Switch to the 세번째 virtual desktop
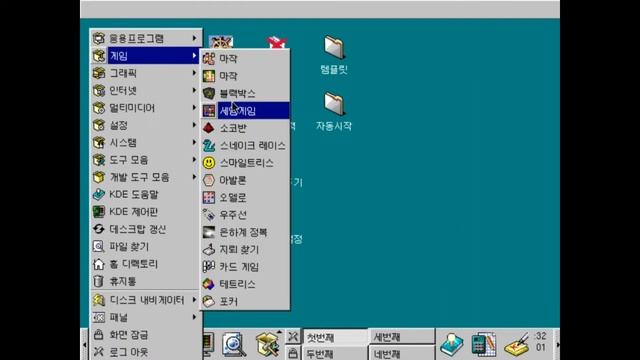This screenshot has height=360, width=640. 402,337
